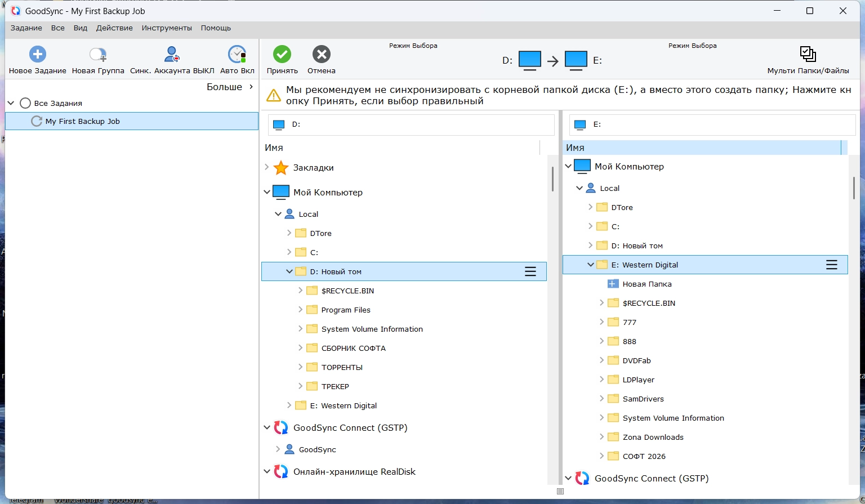Open the Действие menu
The image size is (865, 504).
[114, 28]
